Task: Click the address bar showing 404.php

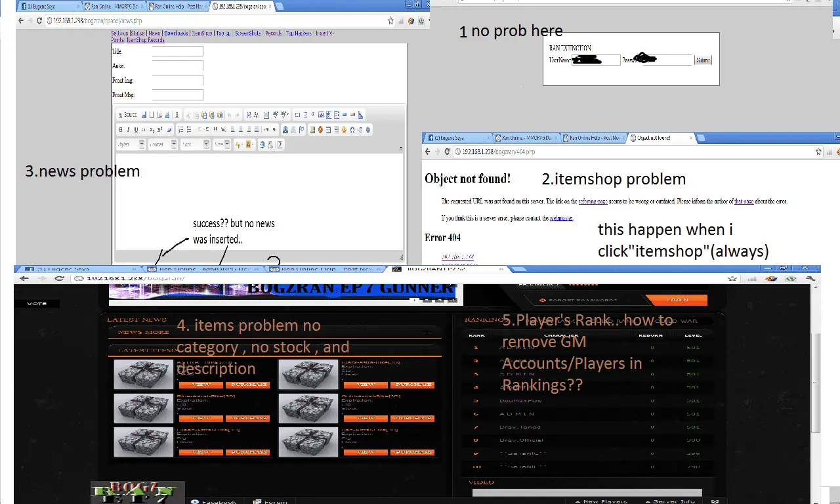Action: [633, 152]
